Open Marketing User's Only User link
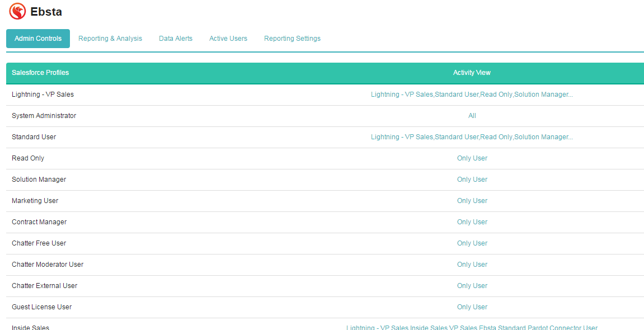Viewport: 644px width, 330px height. 472,201
